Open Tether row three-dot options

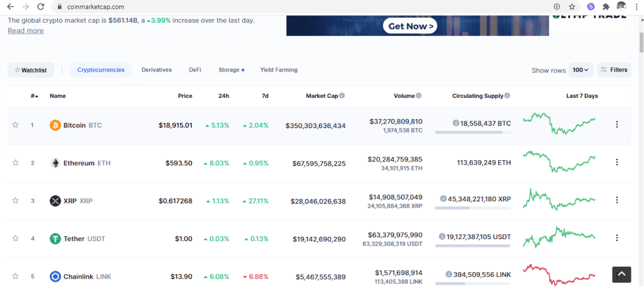(616, 237)
